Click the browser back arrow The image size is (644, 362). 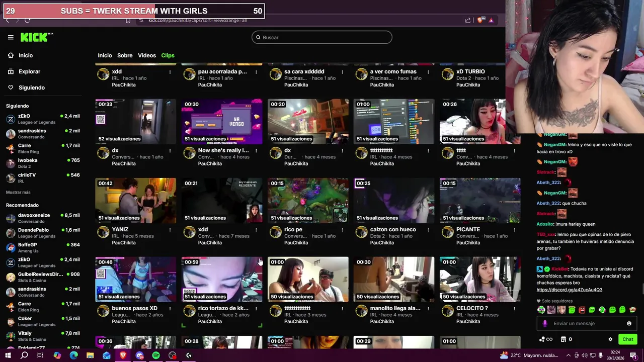point(7,20)
